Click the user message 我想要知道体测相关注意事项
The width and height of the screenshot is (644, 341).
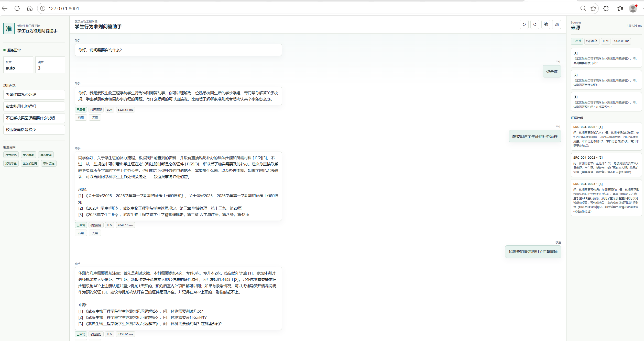pos(533,252)
